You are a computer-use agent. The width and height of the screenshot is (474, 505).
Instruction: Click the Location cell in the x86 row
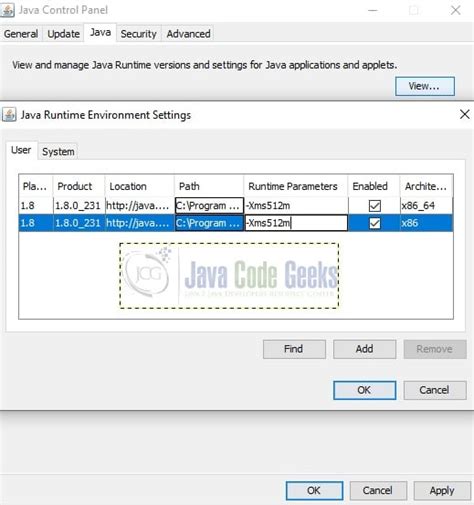[x=140, y=223]
